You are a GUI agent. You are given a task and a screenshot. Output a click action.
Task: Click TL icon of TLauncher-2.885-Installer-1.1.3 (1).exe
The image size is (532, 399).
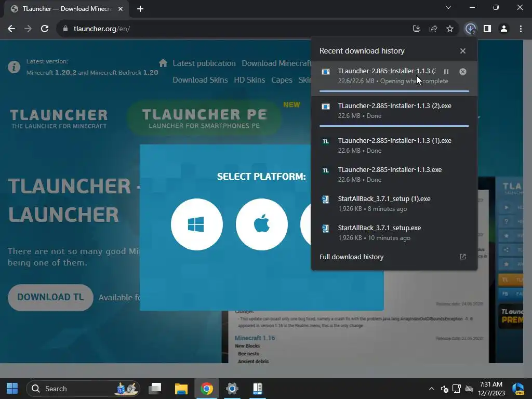325,141
